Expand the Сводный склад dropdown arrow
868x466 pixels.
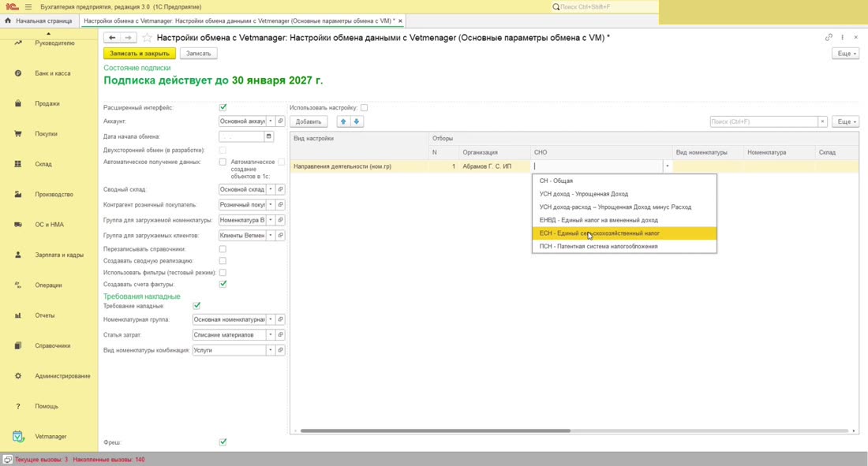click(270, 189)
